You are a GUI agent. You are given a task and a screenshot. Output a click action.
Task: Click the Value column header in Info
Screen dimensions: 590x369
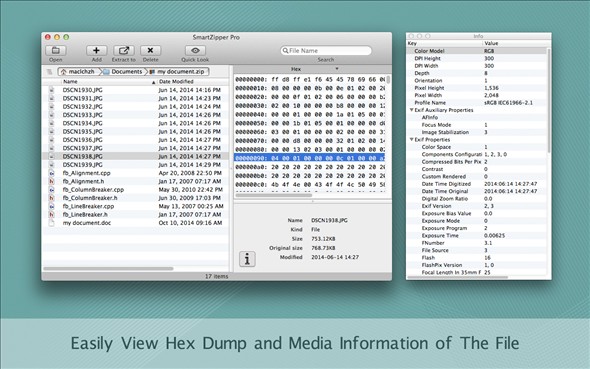(516, 43)
